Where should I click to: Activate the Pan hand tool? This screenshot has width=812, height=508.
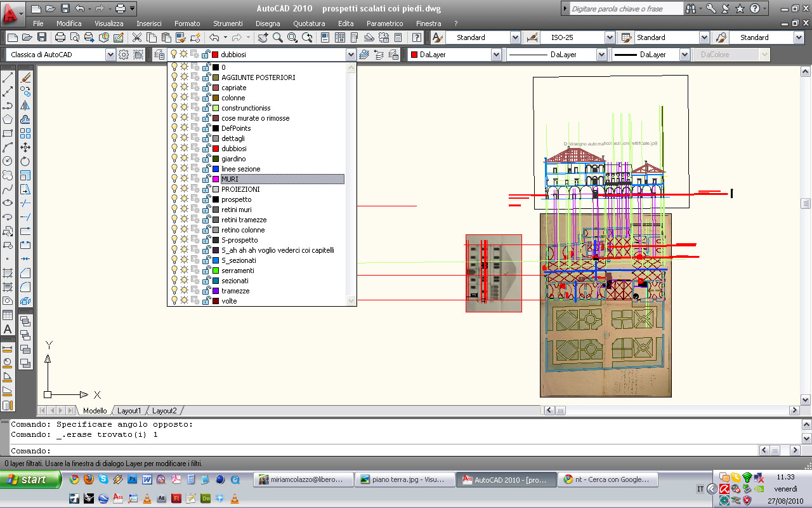(x=263, y=37)
